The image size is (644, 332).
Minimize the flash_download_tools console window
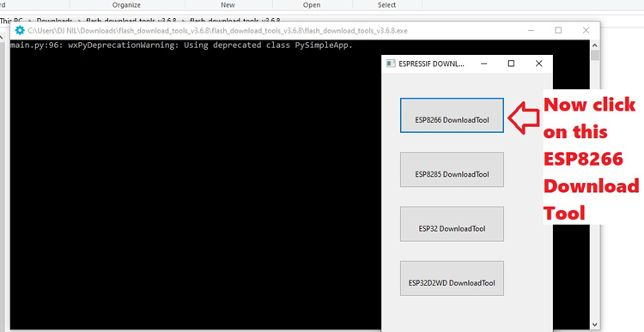point(531,30)
